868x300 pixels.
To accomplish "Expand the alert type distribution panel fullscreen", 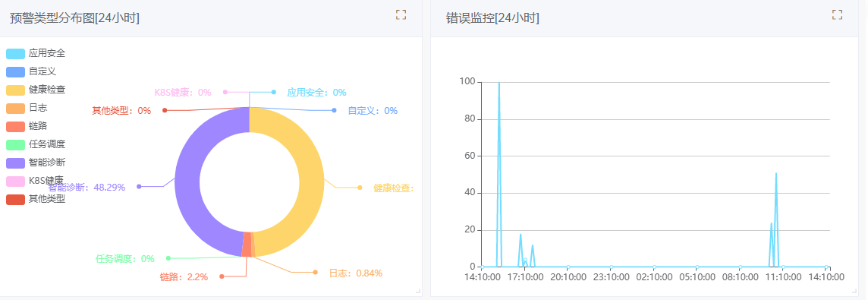I will point(401,15).
